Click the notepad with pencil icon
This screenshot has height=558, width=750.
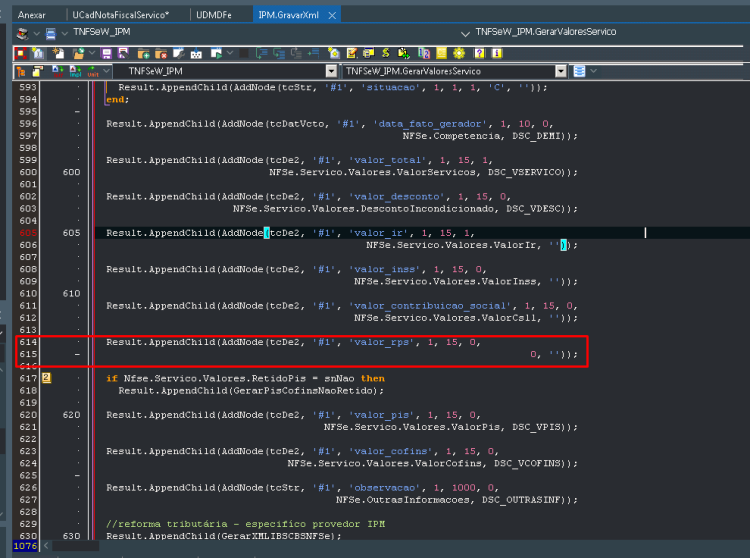[352, 53]
